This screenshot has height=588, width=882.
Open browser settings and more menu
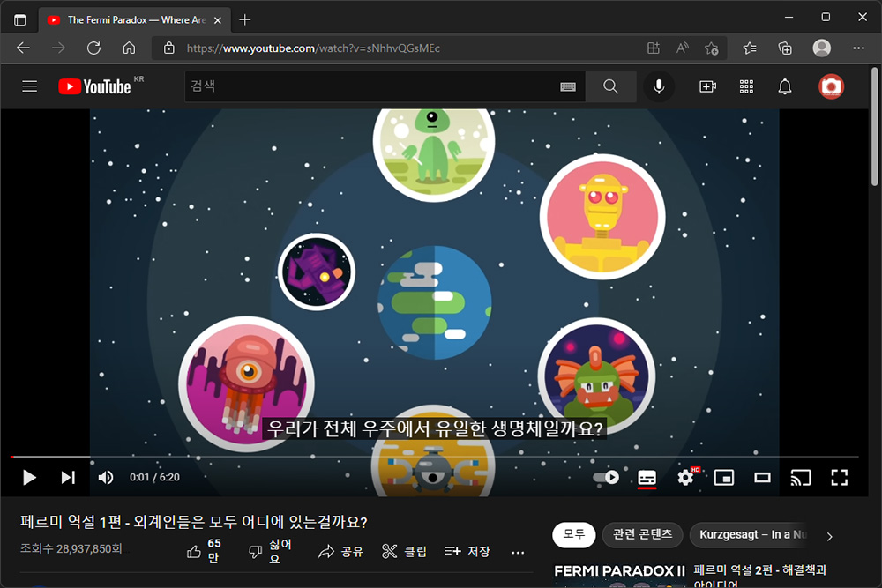858,48
